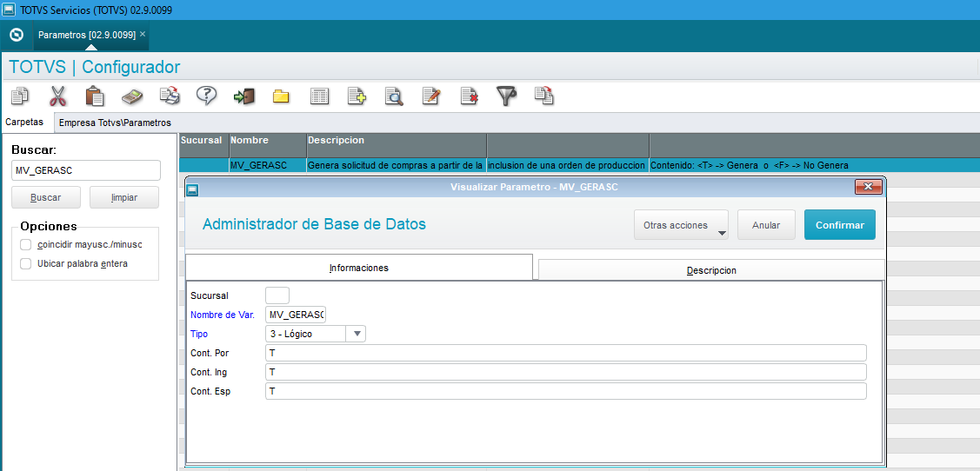Click the Copy icon in toolbar
The image size is (980, 471).
[20, 96]
